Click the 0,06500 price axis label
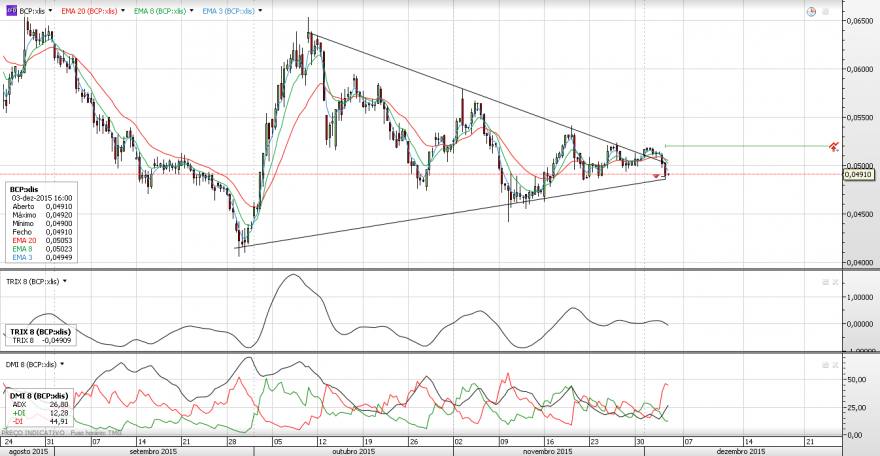Image resolution: width=880 pixels, height=456 pixels. coord(859,21)
